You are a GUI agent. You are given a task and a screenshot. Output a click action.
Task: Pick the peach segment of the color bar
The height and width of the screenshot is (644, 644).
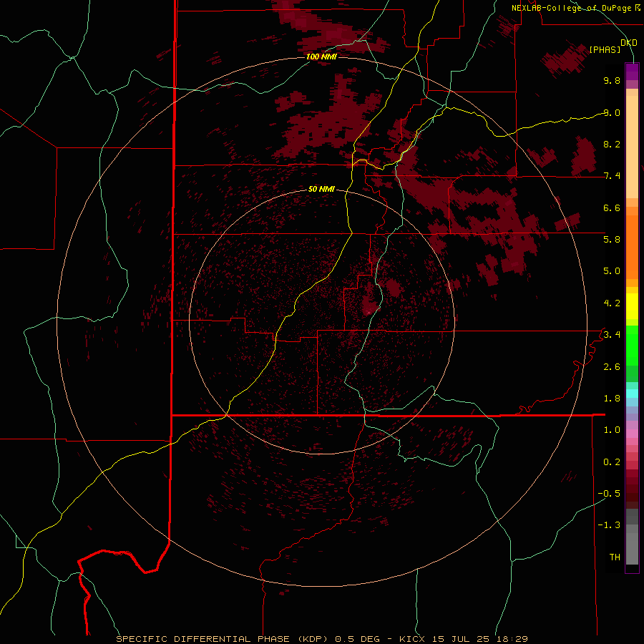coord(632,147)
